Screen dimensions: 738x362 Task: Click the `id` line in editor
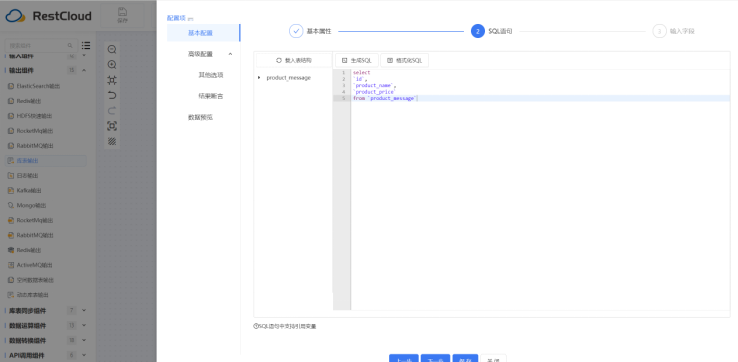click(360, 79)
